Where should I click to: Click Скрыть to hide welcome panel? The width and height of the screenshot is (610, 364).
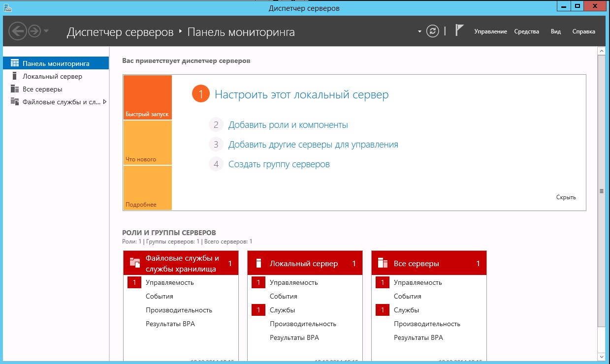point(566,197)
